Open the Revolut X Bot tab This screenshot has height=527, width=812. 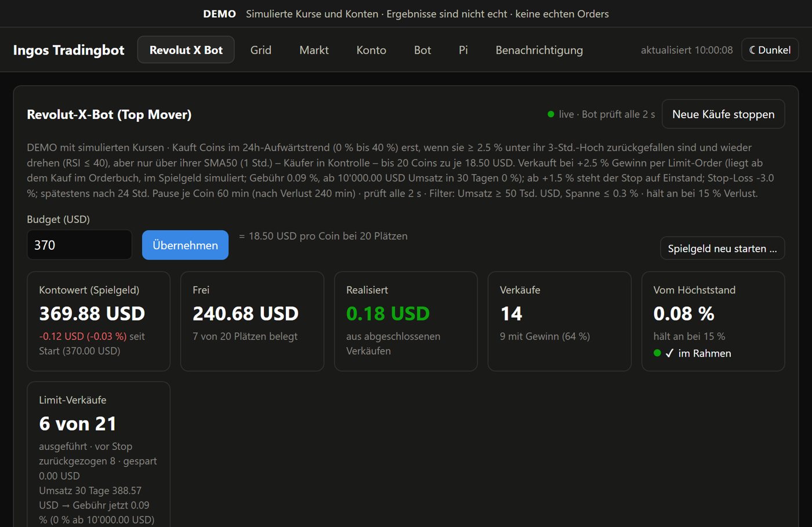[186, 50]
